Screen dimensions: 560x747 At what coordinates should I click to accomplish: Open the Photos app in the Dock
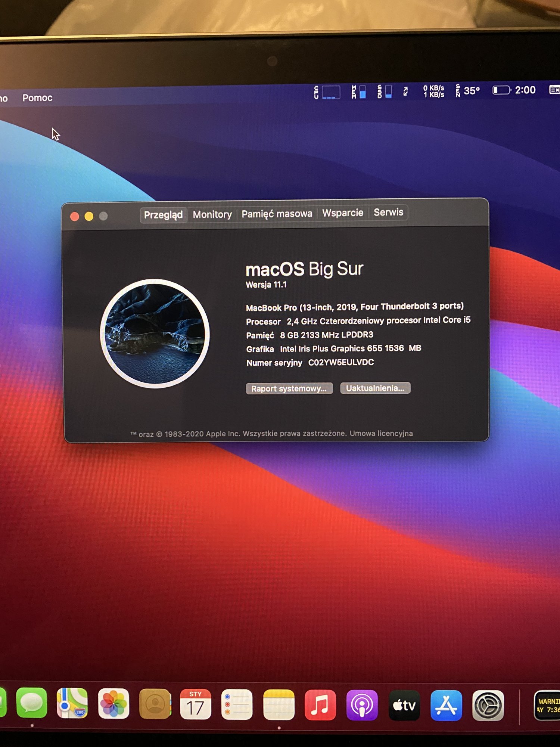coord(113,704)
